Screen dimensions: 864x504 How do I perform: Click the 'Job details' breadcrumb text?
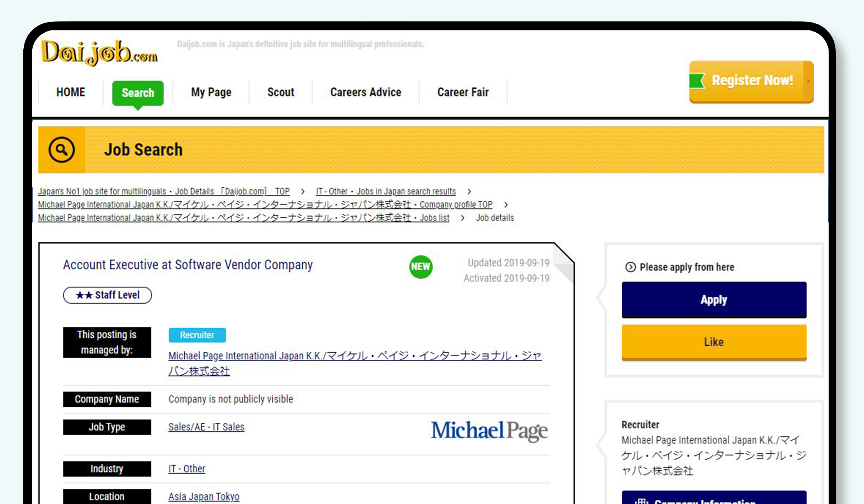(495, 218)
